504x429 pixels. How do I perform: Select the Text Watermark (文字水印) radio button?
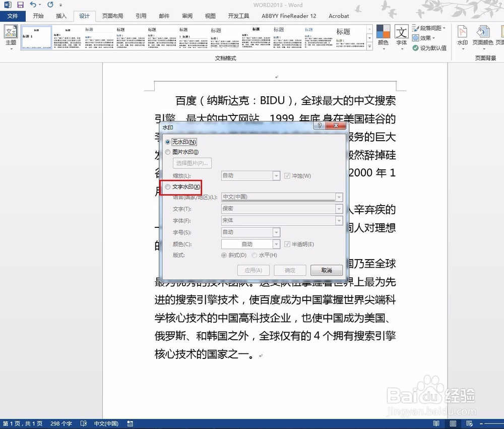167,187
